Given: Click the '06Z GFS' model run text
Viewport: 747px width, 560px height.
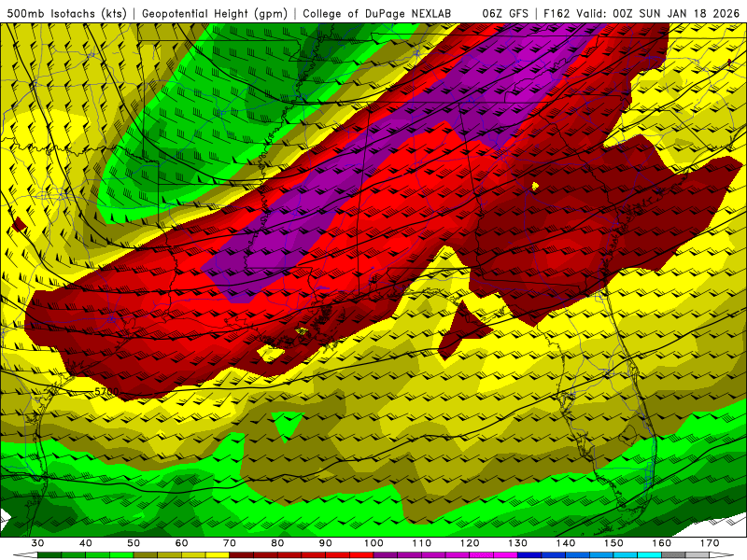Looking at the screenshot, I should pos(505,14).
